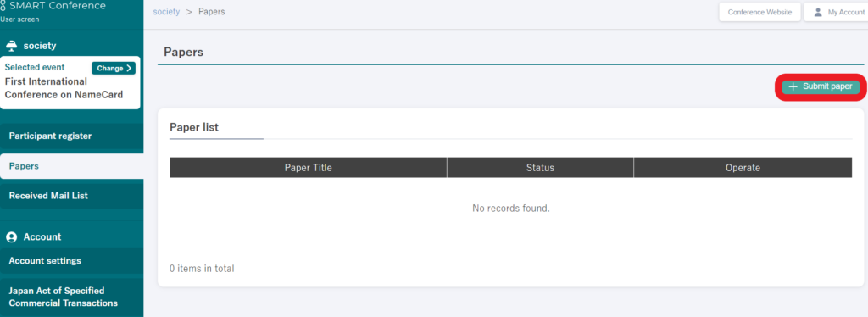
Task: Click the SMART Conference logo icon
Action: point(3,6)
